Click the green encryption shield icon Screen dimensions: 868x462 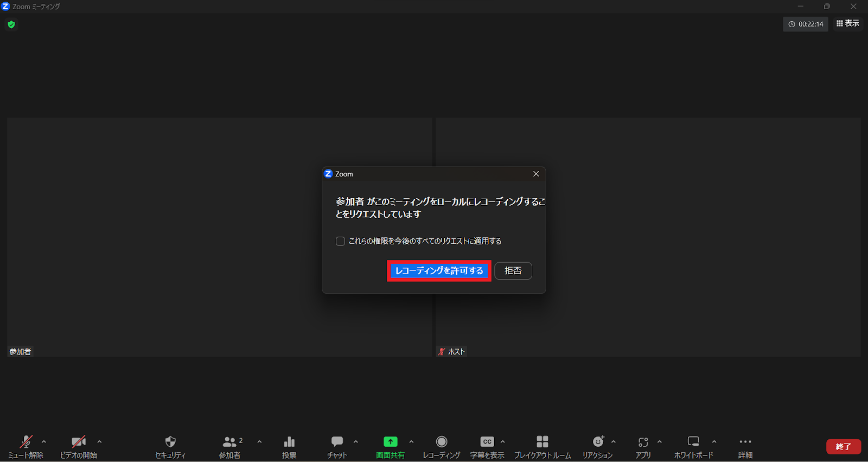11,24
